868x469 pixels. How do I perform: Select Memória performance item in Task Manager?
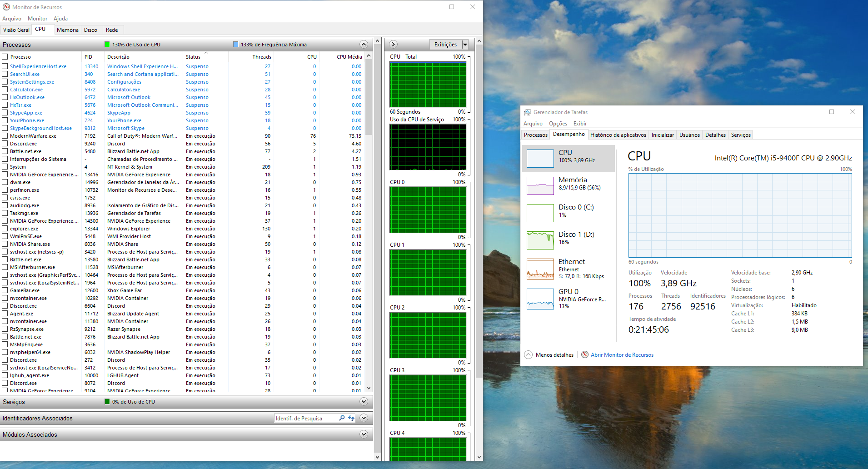pyautogui.click(x=568, y=185)
